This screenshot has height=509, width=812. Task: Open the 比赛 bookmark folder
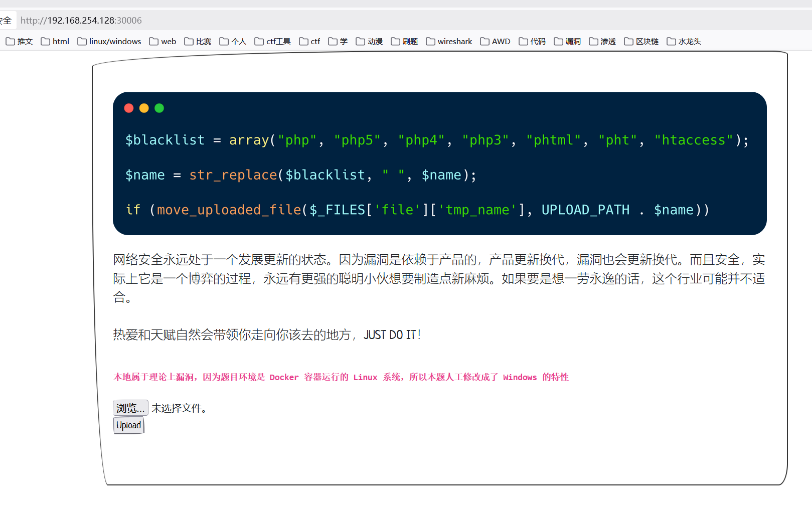[x=198, y=41]
